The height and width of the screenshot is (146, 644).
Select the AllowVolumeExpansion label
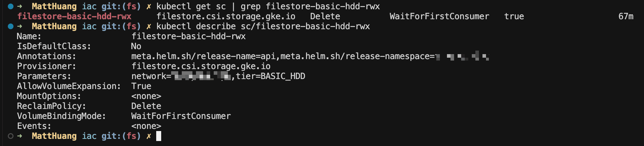click(x=69, y=86)
